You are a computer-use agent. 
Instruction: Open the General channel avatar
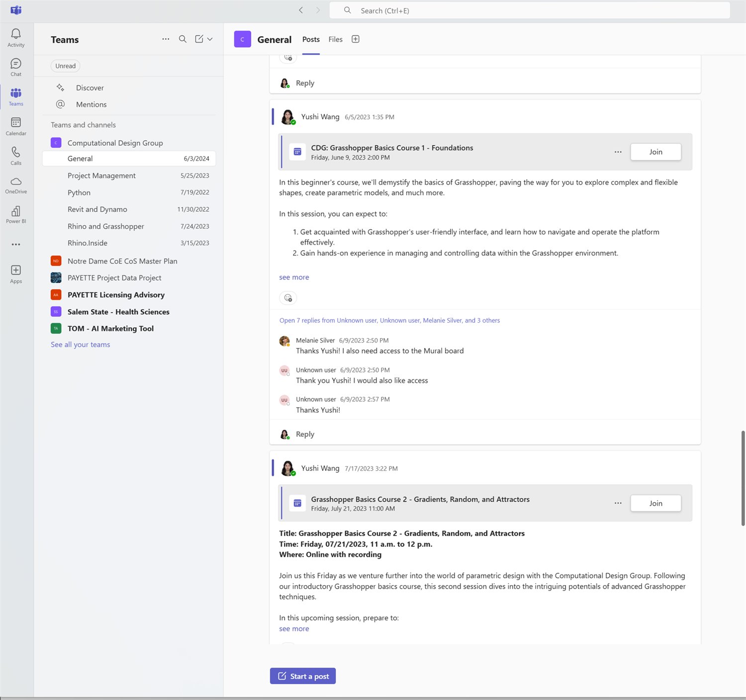242,39
